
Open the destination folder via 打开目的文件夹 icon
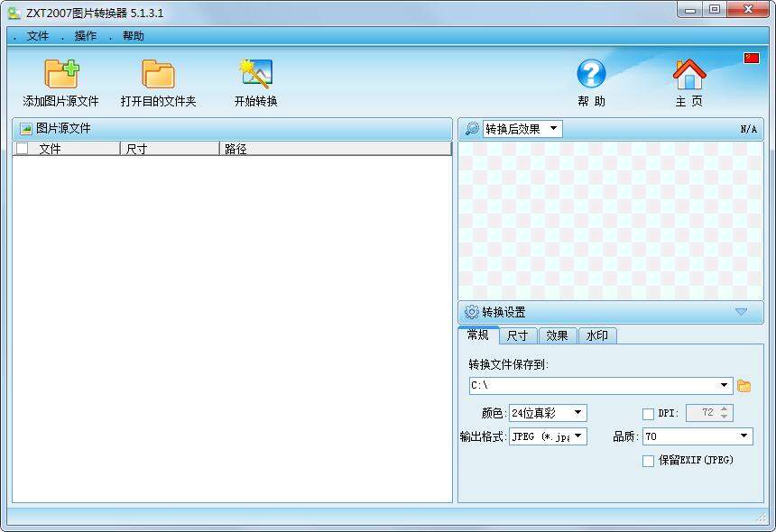coord(157,70)
